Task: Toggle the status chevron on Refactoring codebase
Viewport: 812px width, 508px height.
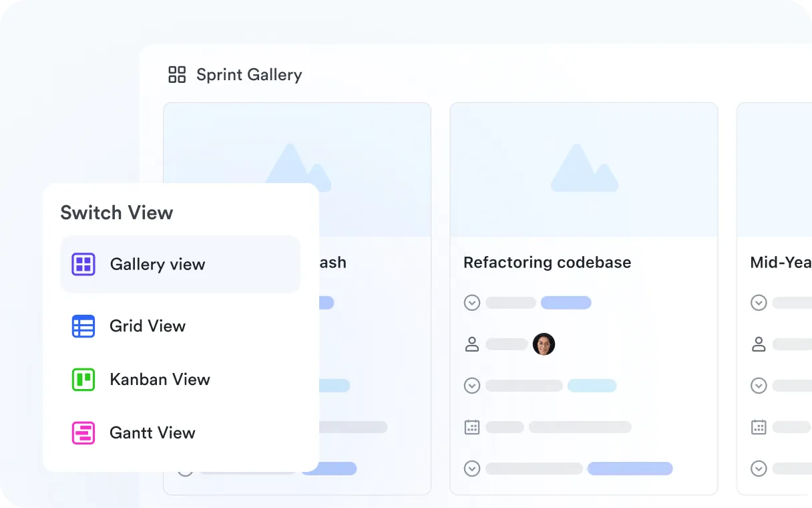Action: pos(472,303)
